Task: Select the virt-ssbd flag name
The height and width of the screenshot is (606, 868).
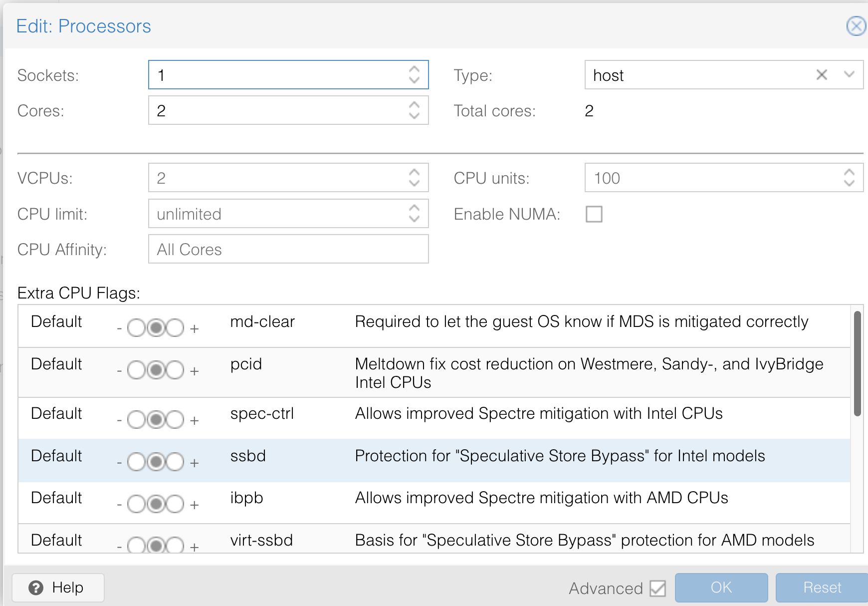Action: (x=261, y=540)
